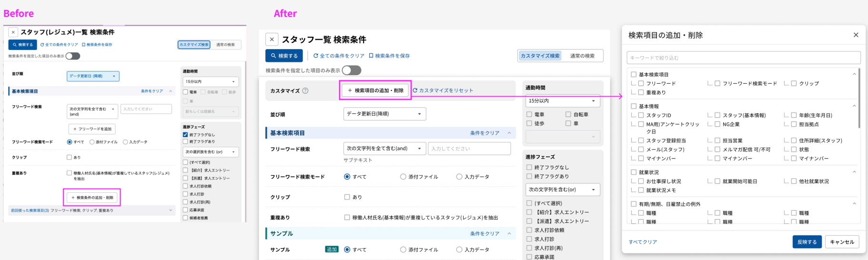The height and width of the screenshot is (260, 868).
Task: Select 添付ファイル radio in フリーワード検索モード
Action: pos(403,177)
